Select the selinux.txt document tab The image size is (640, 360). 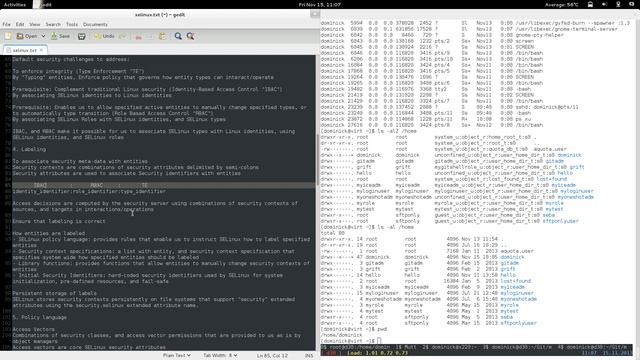click(24, 50)
